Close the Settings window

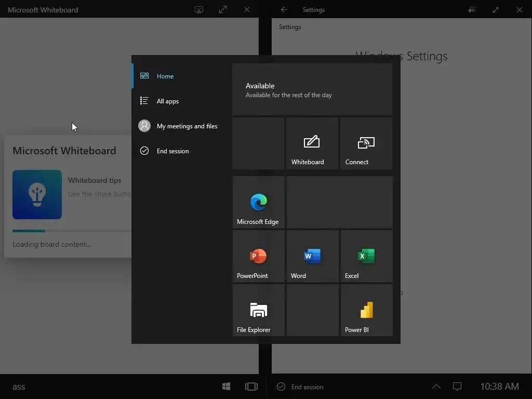click(x=520, y=10)
